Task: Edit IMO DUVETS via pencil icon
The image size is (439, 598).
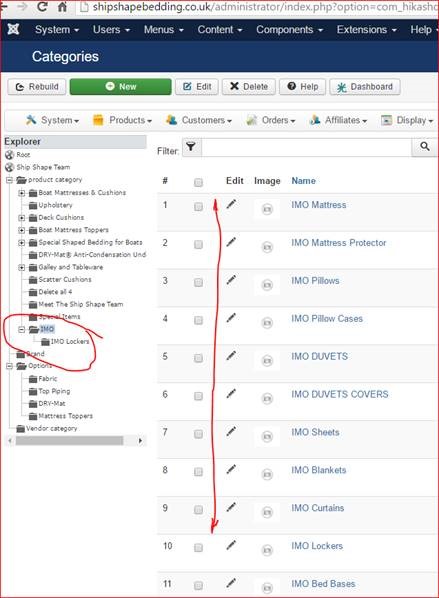Action: coord(231,356)
